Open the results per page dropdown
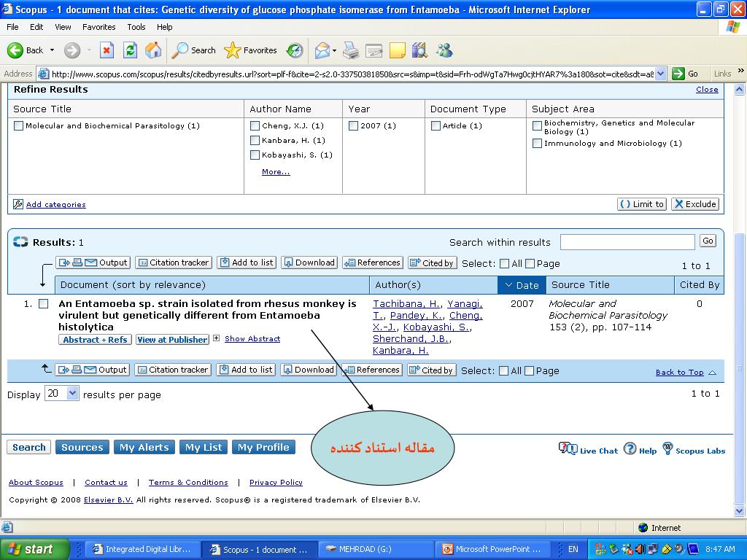747x560 pixels. coord(72,393)
